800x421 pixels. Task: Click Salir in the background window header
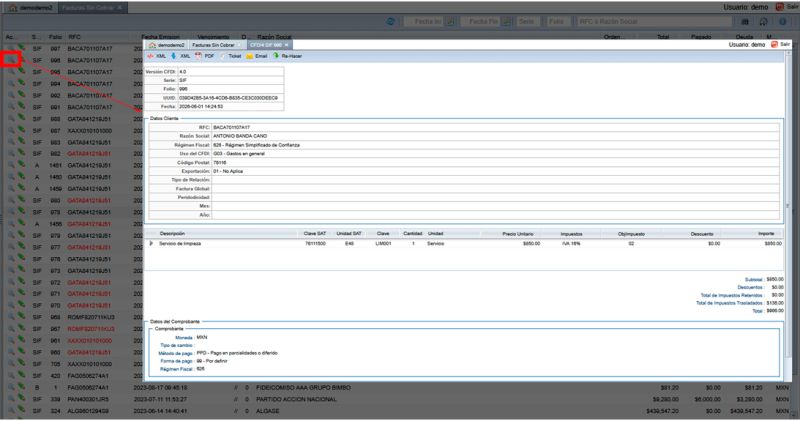(x=787, y=7)
